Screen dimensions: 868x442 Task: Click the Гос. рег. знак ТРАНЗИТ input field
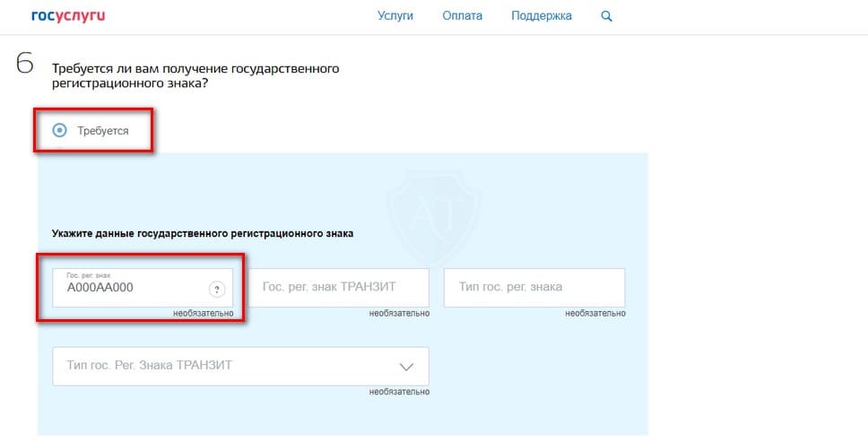coord(338,287)
